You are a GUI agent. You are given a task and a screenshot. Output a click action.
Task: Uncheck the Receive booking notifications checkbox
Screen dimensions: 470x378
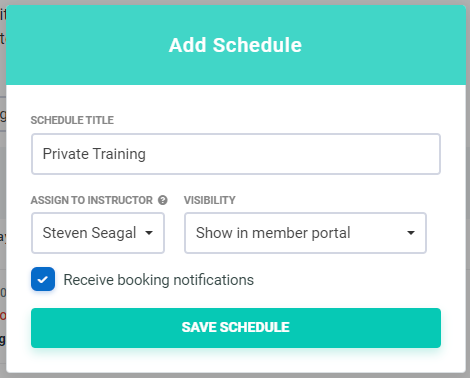tap(43, 279)
